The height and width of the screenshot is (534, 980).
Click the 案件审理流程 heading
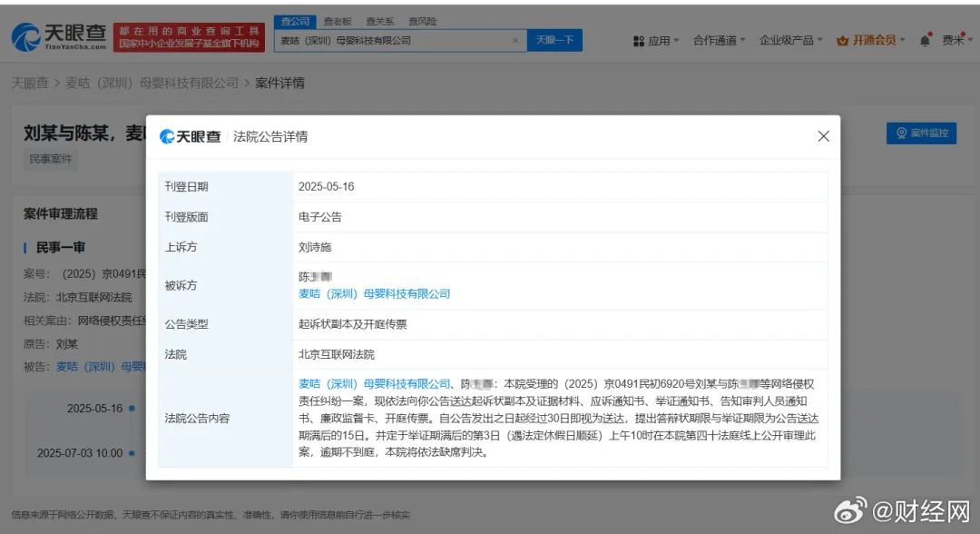pyautogui.click(x=61, y=213)
